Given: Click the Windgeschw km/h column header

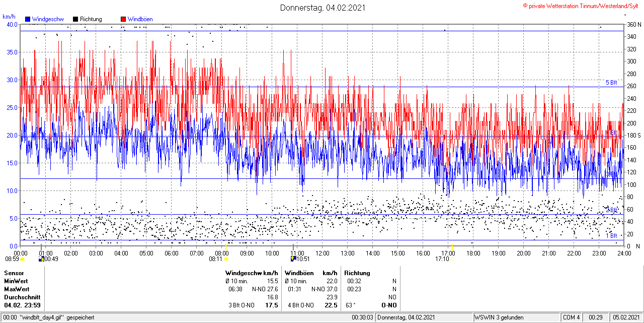Looking at the screenshot, I should click(x=252, y=273).
